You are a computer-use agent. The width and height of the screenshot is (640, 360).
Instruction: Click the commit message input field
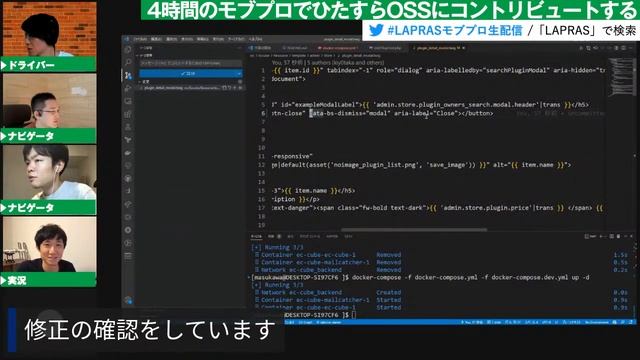[191, 63]
